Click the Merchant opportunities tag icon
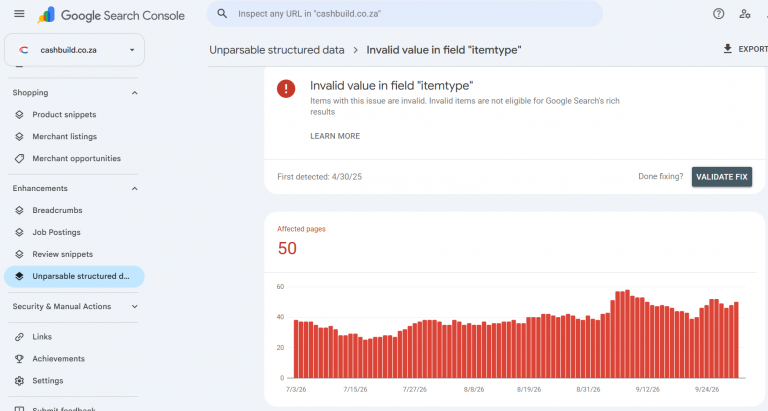Image resolution: width=768 pixels, height=411 pixels. click(x=19, y=159)
